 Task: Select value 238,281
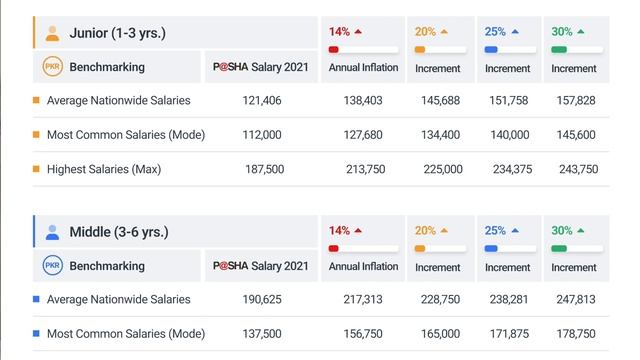[509, 300]
